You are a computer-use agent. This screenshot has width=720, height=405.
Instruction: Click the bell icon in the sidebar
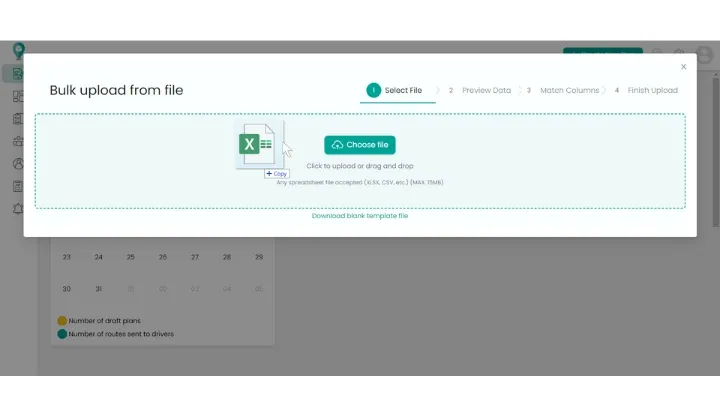17,208
